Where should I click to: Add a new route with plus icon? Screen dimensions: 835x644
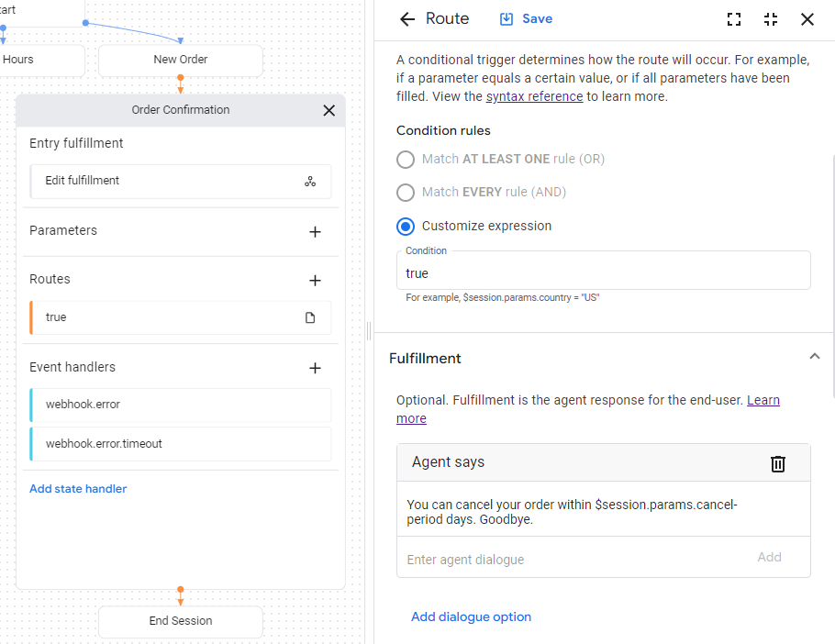tap(315, 281)
